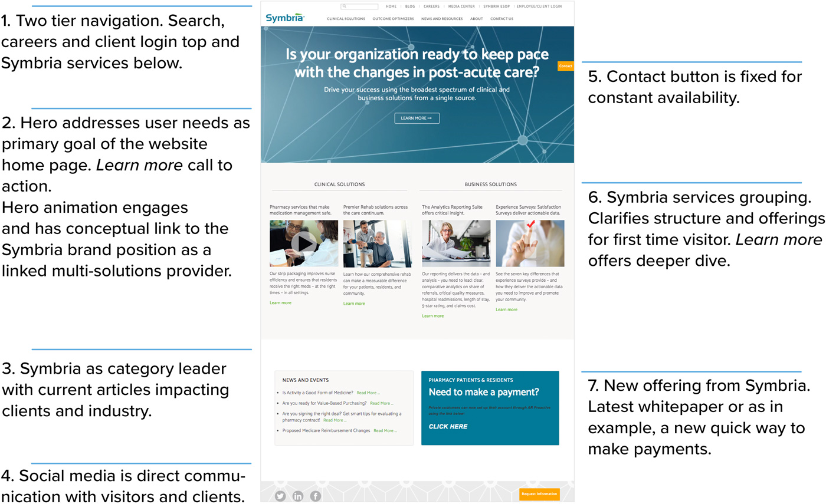826x504 pixels.
Task: Click Learn more under strip packaging description
Action: click(281, 302)
